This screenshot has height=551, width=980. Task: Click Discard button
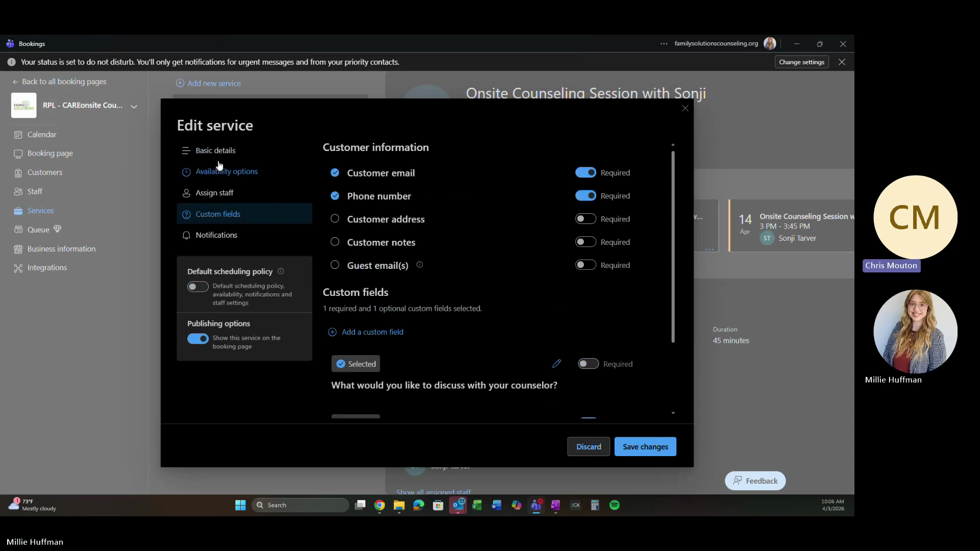(x=589, y=446)
